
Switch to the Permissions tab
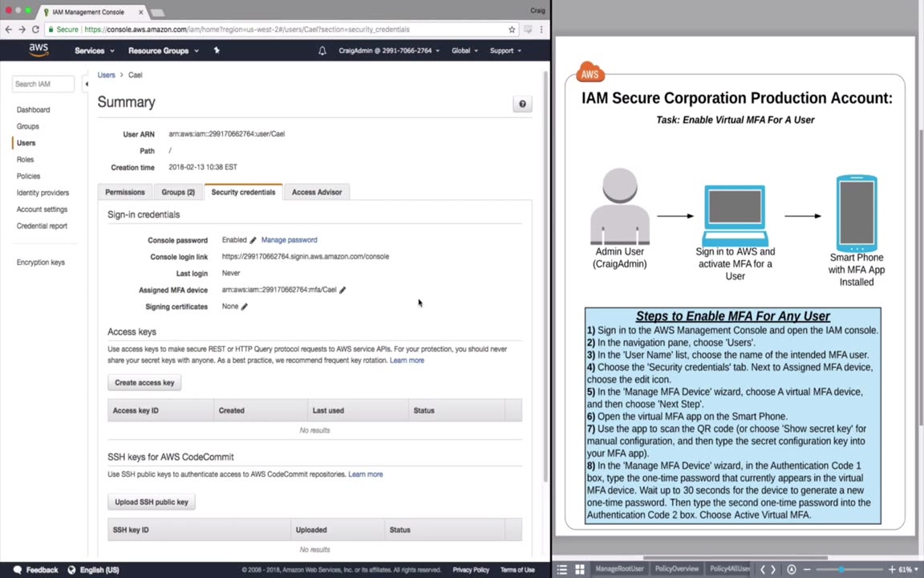point(125,193)
